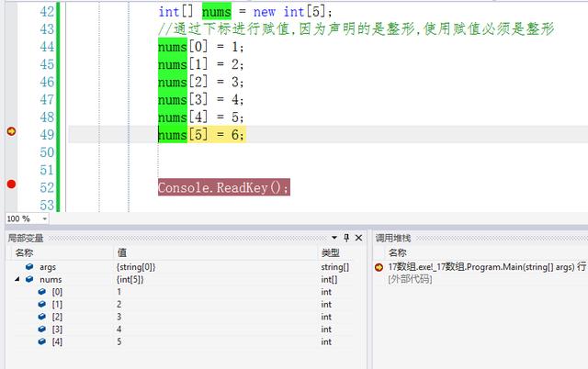Select the nums[0] element row
The image size is (588, 369).
pos(184,292)
